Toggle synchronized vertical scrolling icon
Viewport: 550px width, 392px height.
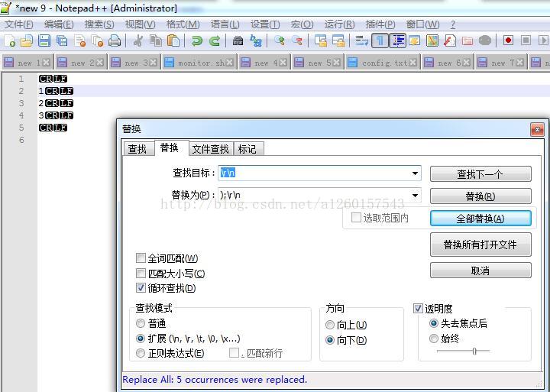321,40
